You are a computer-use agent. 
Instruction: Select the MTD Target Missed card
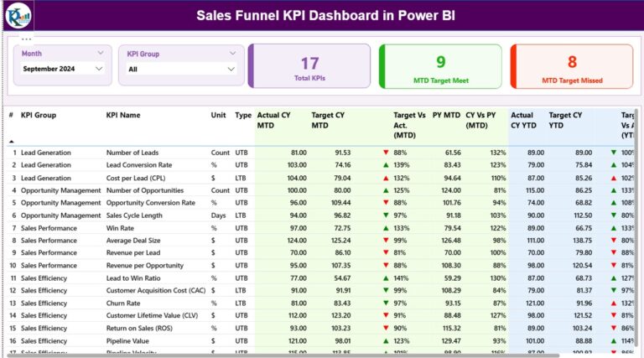tap(572, 66)
